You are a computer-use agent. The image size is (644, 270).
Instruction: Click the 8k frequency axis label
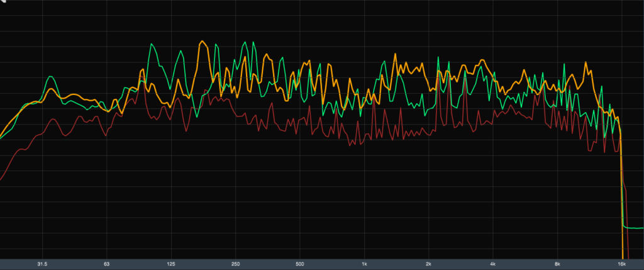click(557, 264)
